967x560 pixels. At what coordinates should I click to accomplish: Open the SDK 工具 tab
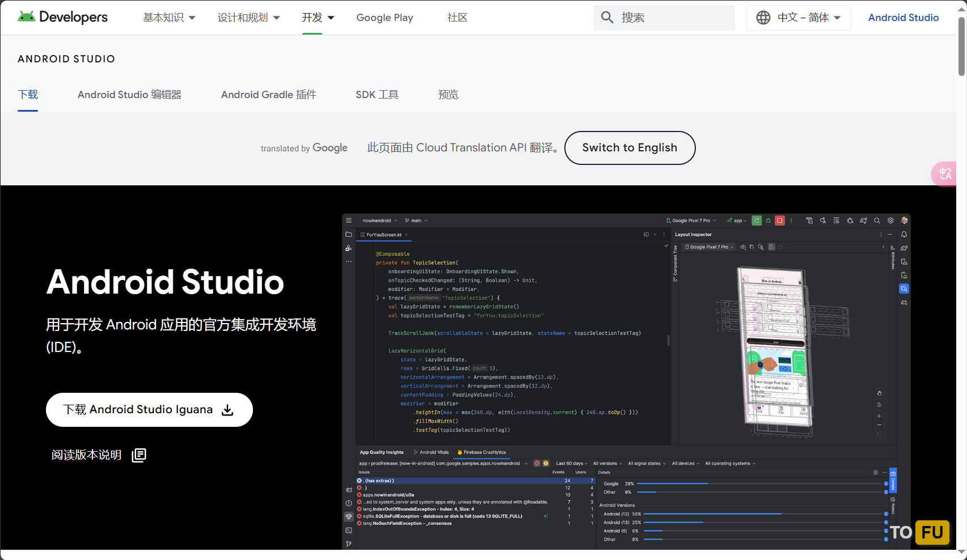pyautogui.click(x=377, y=95)
